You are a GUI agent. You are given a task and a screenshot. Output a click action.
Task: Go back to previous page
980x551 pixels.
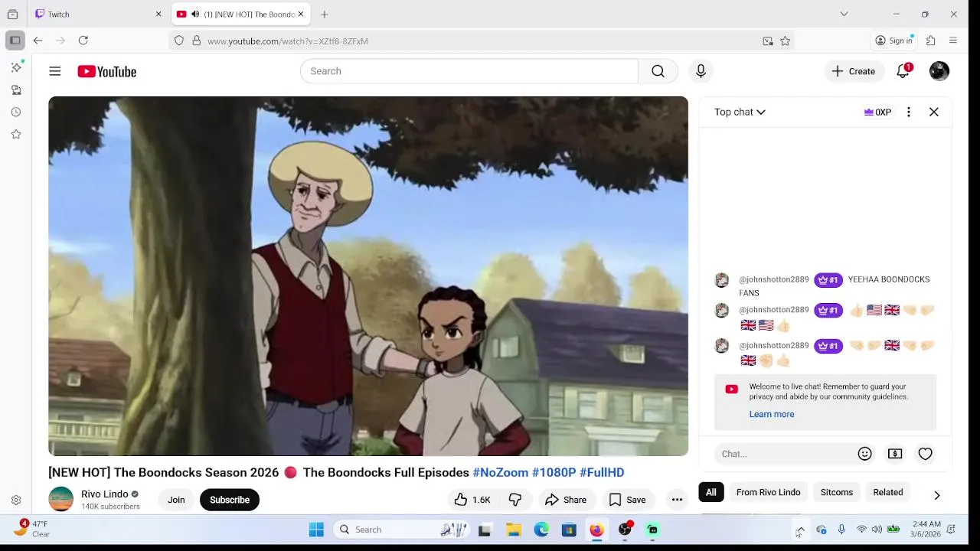[38, 41]
